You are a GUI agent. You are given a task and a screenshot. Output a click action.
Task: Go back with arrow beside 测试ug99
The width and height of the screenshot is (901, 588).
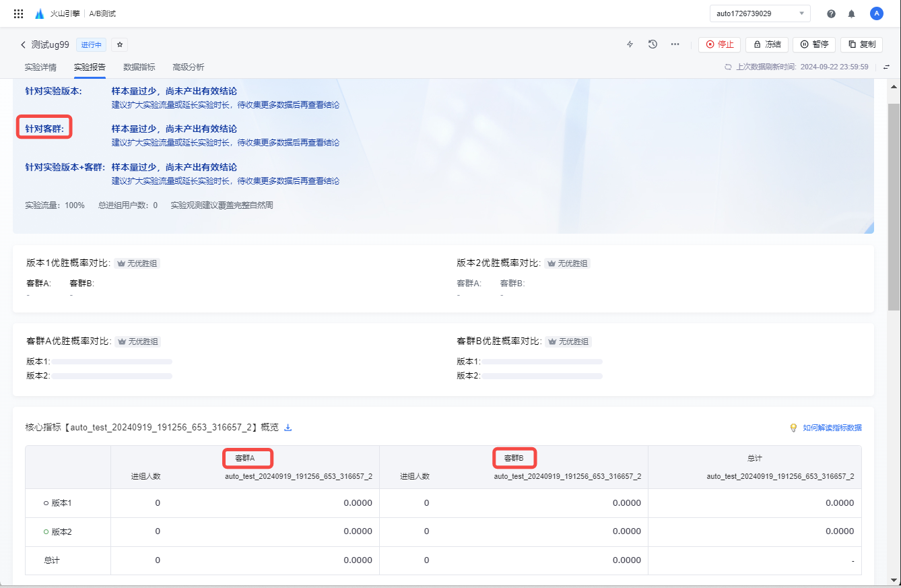click(x=23, y=44)
